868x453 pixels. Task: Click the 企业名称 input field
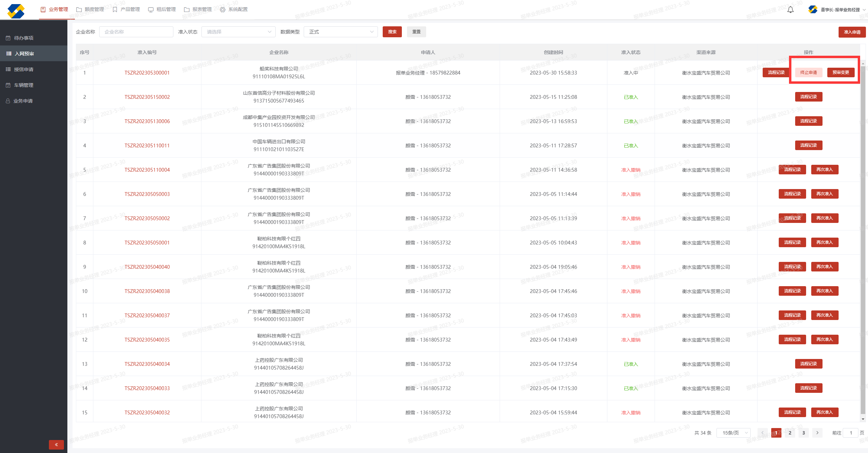point(136,32)
